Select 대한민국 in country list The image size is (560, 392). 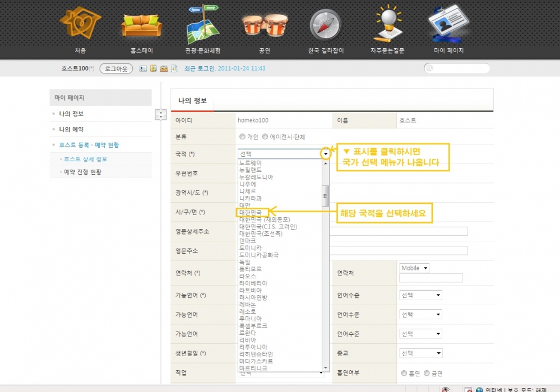[251, 212]
